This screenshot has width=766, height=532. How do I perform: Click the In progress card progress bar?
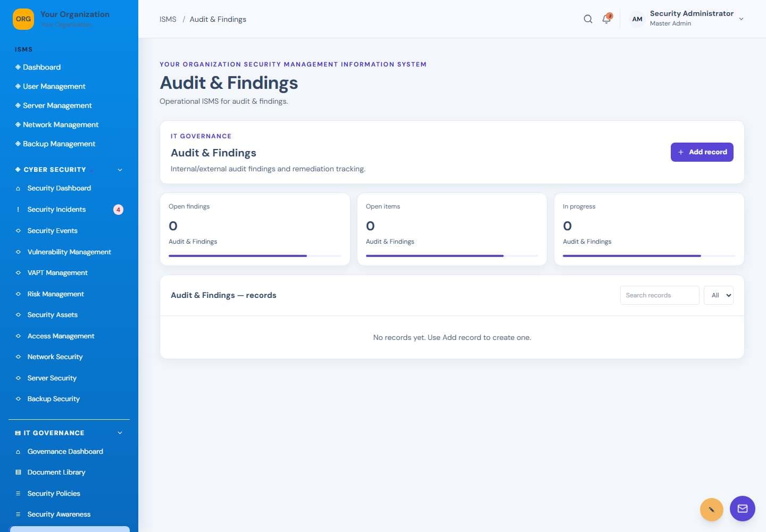click(649, 256)
